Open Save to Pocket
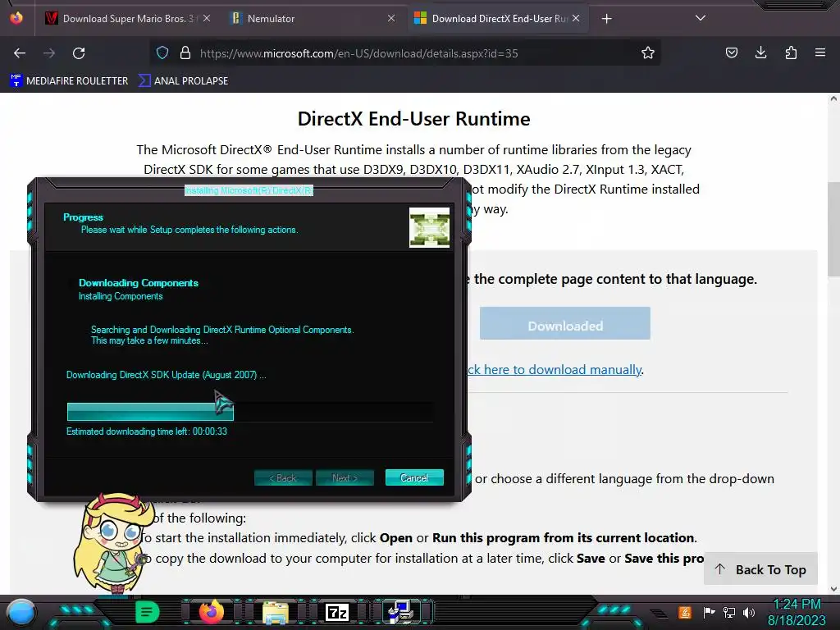Viewport: 840px width, 630px height. (x=731, y=52)
